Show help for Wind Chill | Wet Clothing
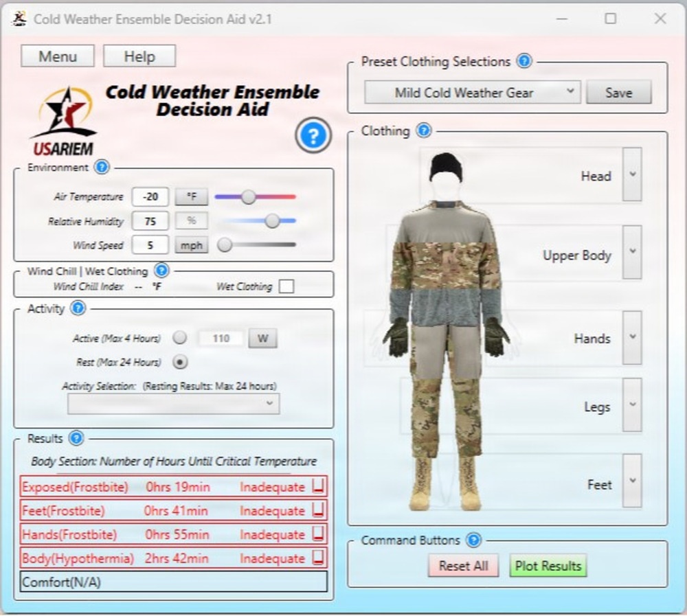The image size is (687, 616). click(x=161, y=271)
